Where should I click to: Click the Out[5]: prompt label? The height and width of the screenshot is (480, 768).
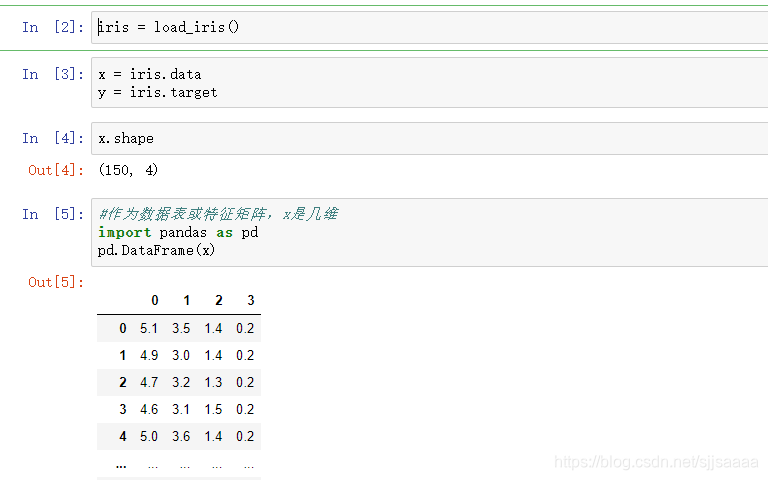[x=56, y=282]
